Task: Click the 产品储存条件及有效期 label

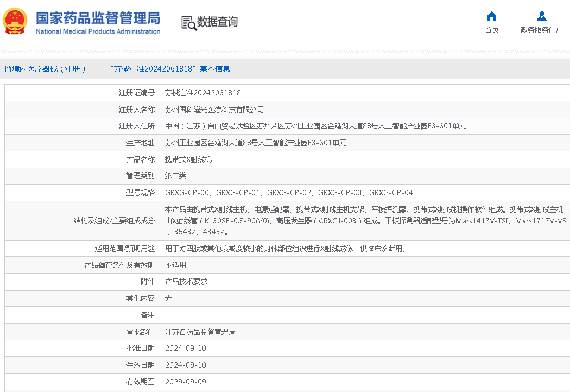Action: point(119,265)
